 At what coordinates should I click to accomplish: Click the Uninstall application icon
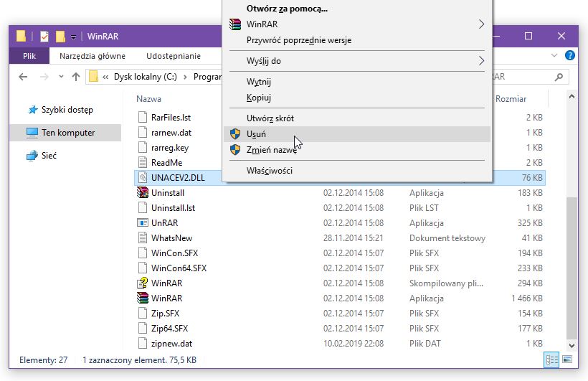click(143, 192)
